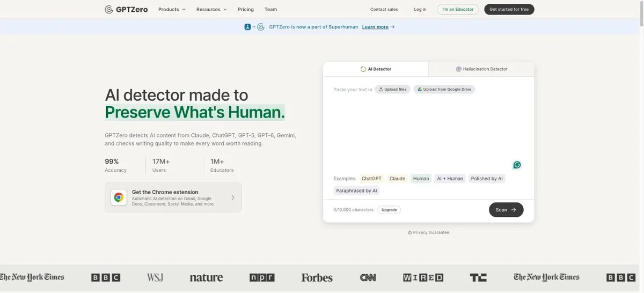Switch to the AI Detector tab

coord(376,69)
